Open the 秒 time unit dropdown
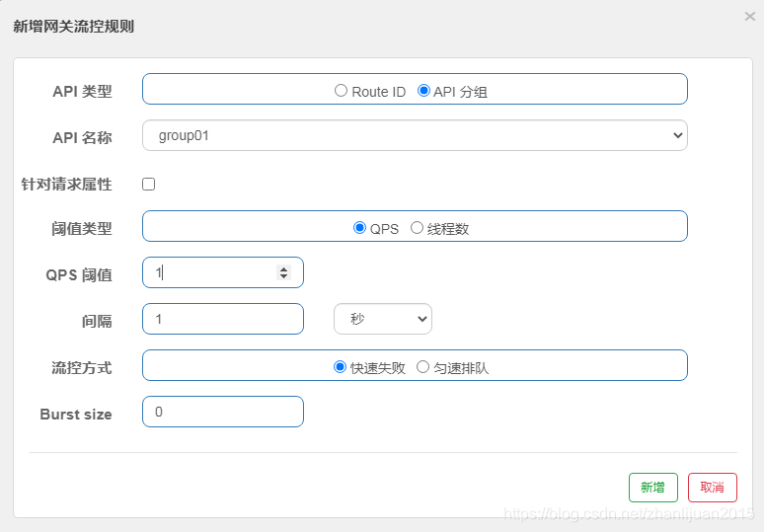764x532 pixels. pyautogui.click(x=382, y=319)
